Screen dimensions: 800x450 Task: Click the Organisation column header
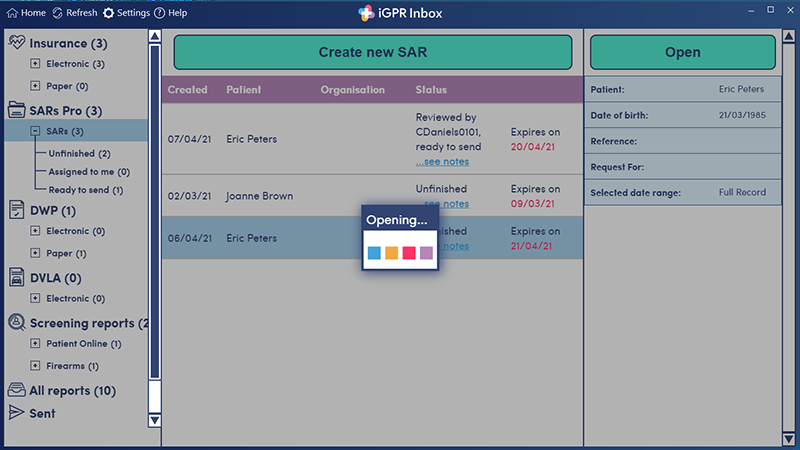353,90
